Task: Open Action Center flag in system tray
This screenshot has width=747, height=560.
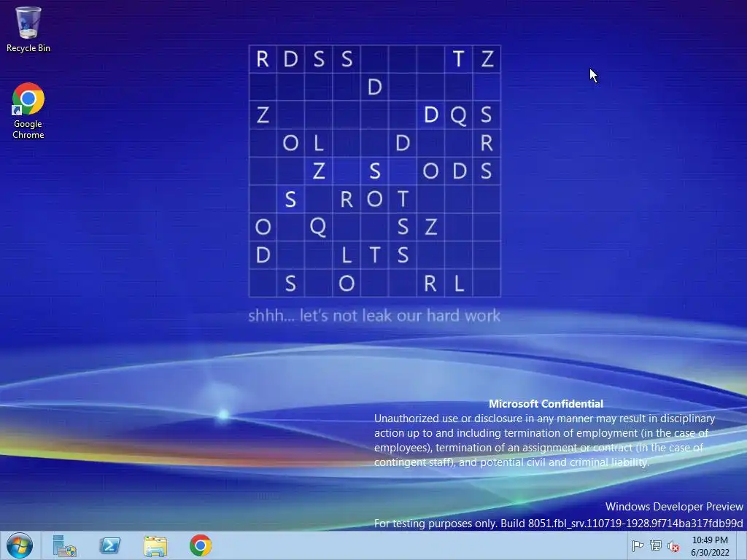Action: tap(638, 546)
